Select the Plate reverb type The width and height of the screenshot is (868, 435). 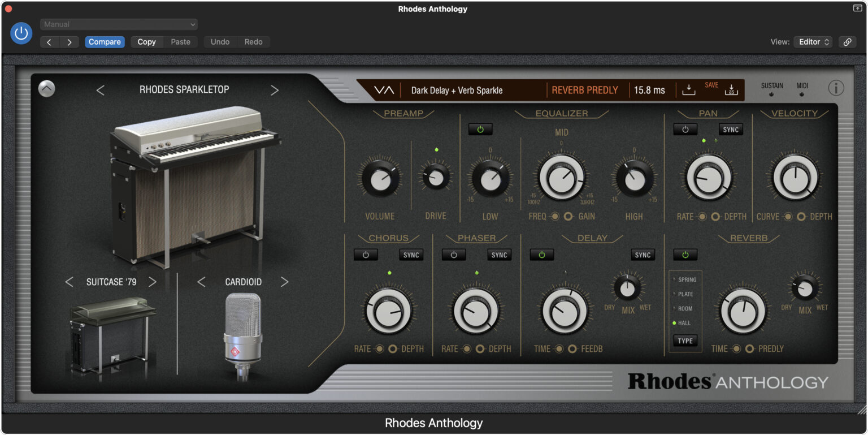(685, 294)
